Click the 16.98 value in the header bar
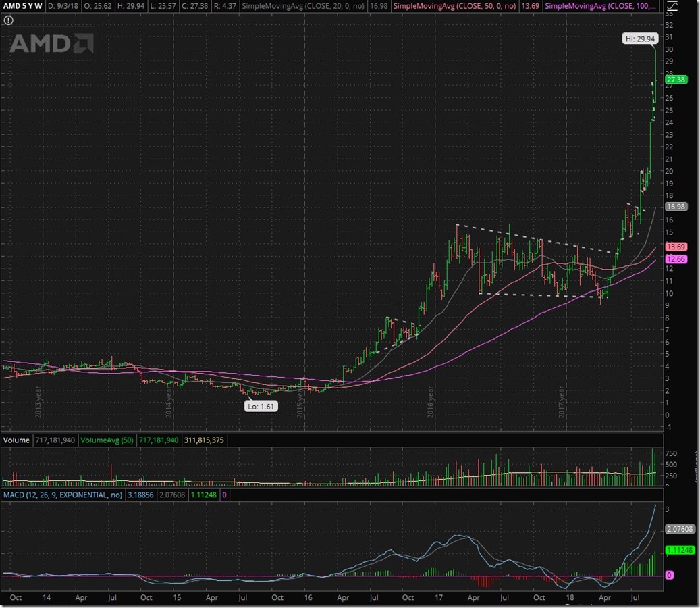The height and width of the screenshot is (608, 700). (379, 6)
